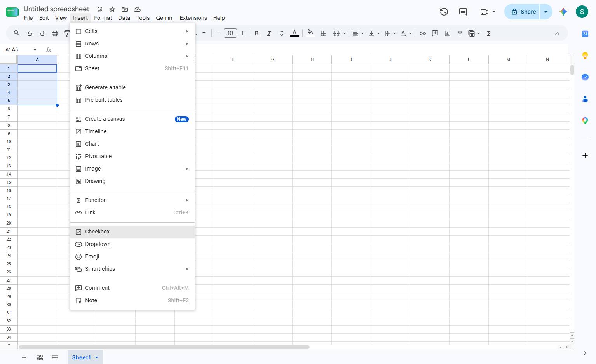
Task: Click the Share button
Action: click(523, 12)
